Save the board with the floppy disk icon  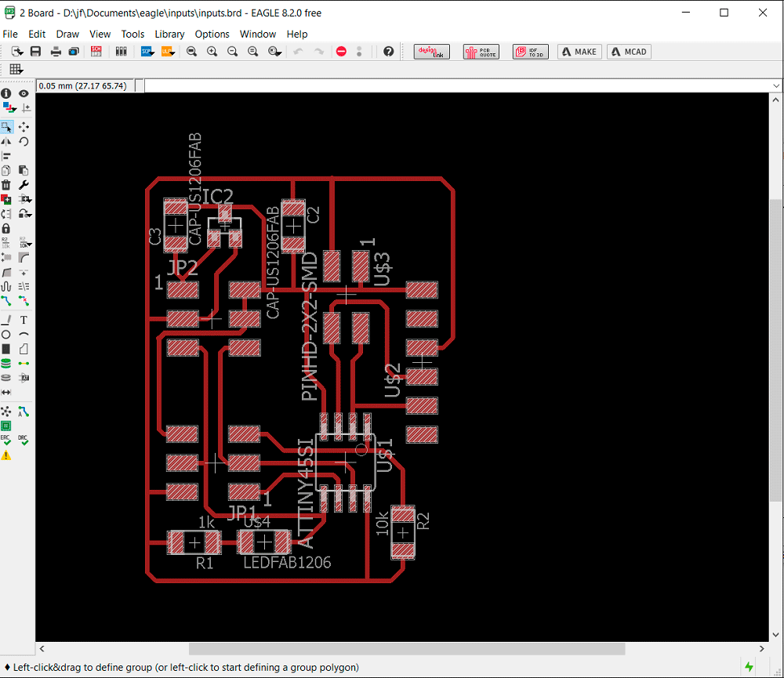pyautogui.click(x=35, y=52)
